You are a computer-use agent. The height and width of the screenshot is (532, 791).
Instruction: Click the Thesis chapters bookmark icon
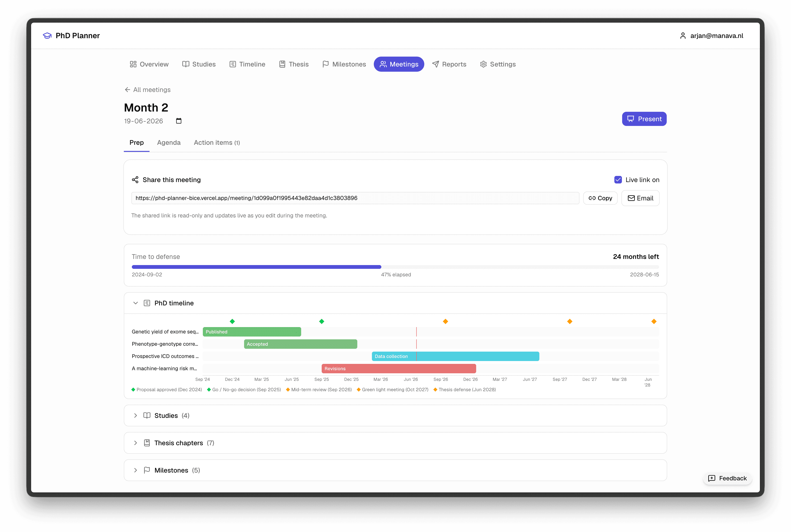(147, 443)
